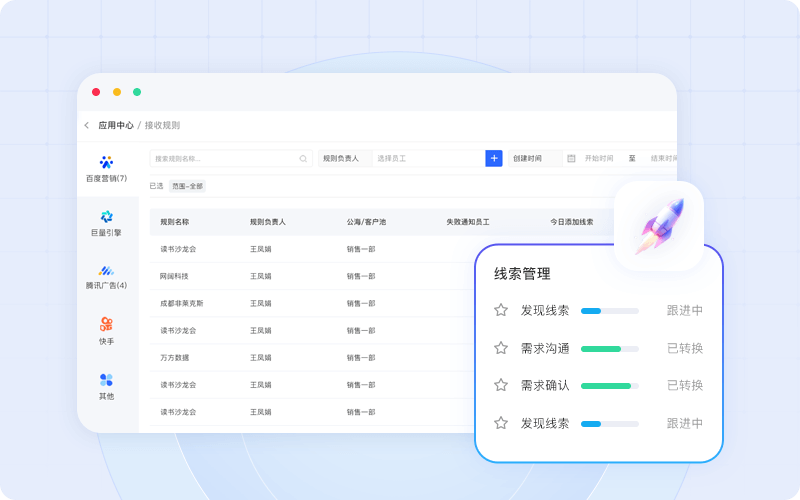Screen dimensions: 800x500
Task: Click the search magnifier icon
Action: tap(303, 158)
